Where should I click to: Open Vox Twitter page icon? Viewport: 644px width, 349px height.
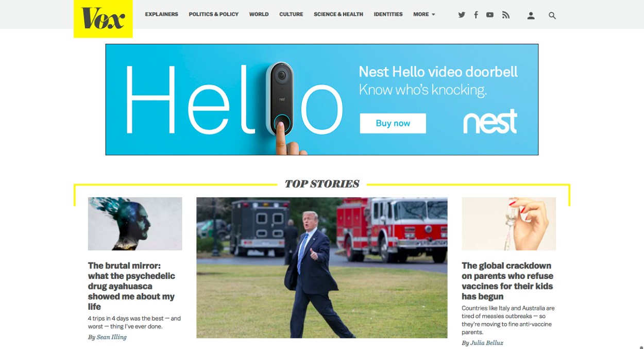coord(462,15)
